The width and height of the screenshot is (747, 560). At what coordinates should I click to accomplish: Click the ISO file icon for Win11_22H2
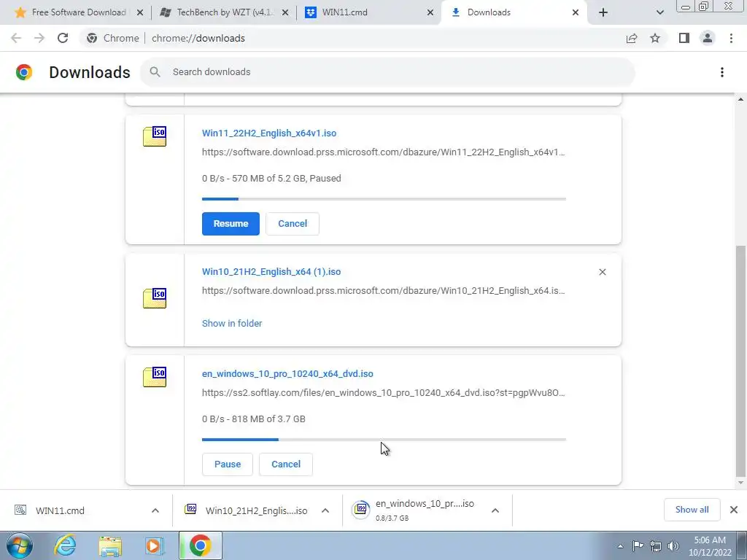[155, 136]
